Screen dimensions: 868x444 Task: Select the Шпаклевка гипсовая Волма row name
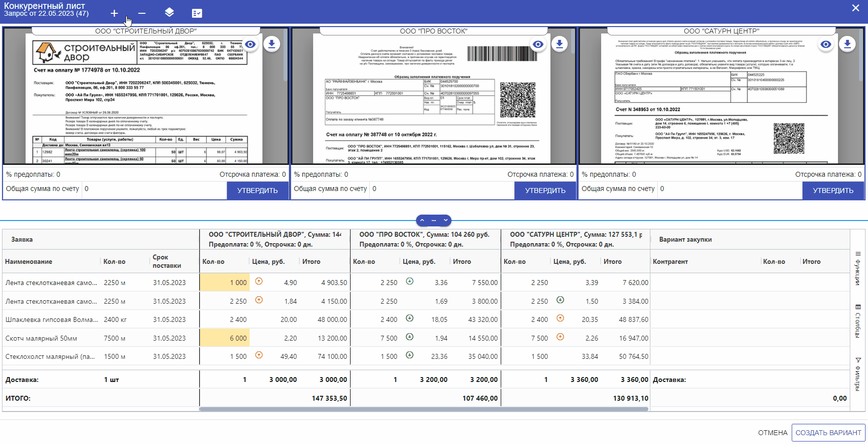click(51, 319)
